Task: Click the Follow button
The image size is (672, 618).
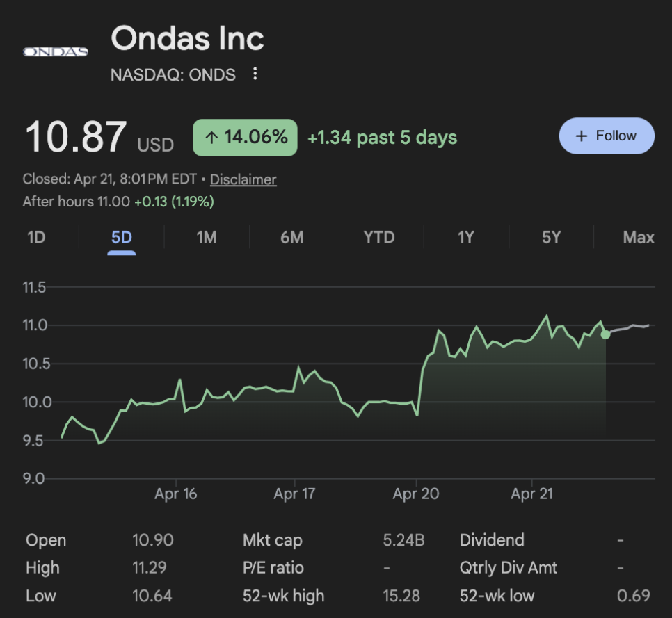Action: pos(607,136)
